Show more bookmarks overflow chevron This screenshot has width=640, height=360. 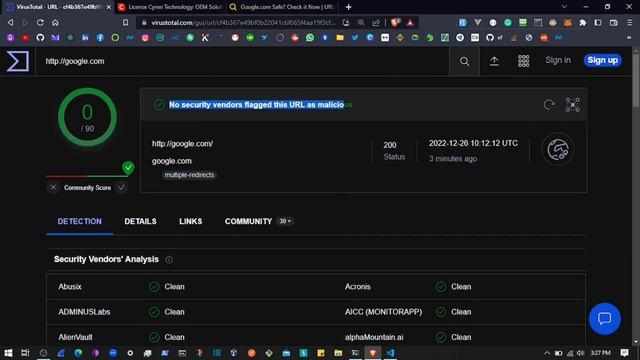tap(629, 38)
